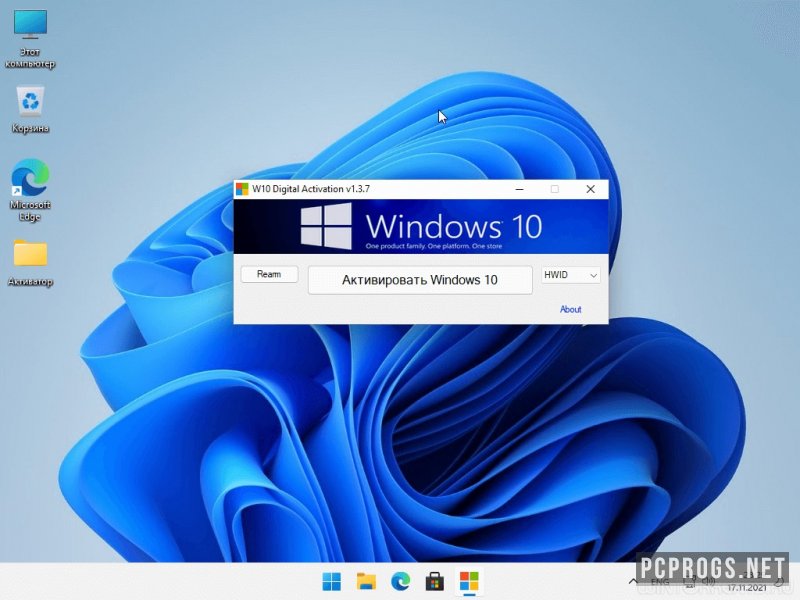Expand the HWID activation method dropdown

tap(570, 274)
